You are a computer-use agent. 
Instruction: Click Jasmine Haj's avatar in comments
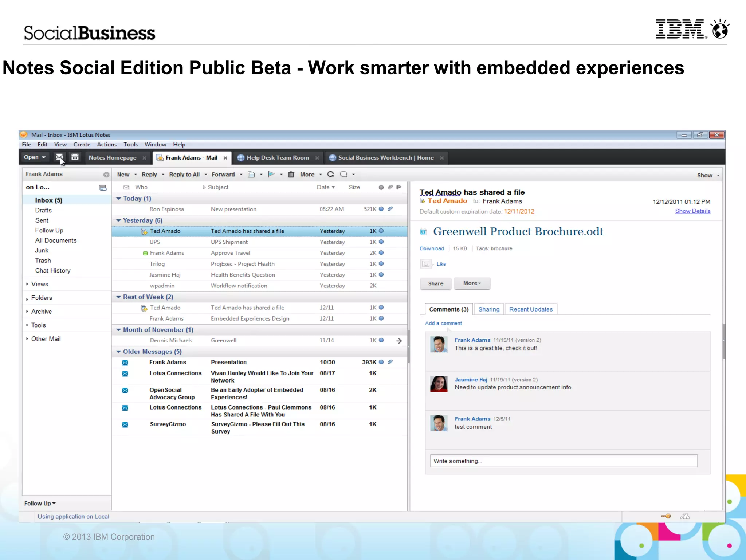439,384
